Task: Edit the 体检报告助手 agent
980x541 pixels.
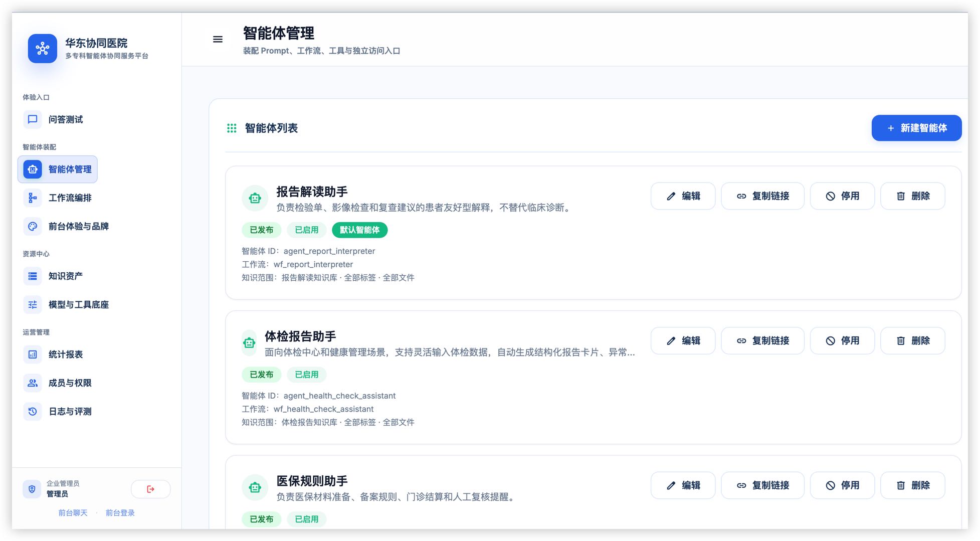Action: (683, 341)
